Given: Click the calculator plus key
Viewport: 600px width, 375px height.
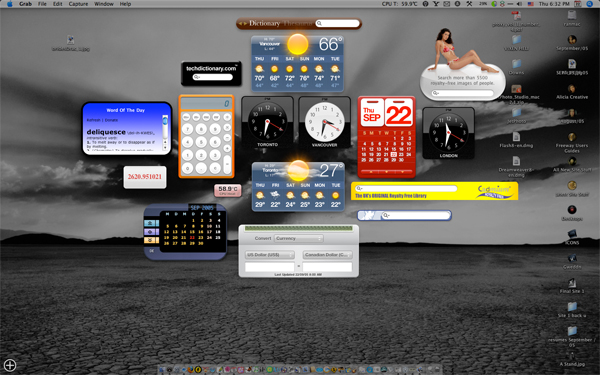Looking at the screenshot, I should (x=227, y=148).
